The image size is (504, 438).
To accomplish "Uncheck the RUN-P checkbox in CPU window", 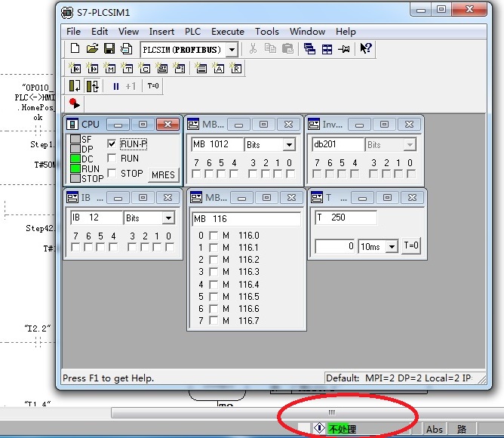I will pos(112,143).
